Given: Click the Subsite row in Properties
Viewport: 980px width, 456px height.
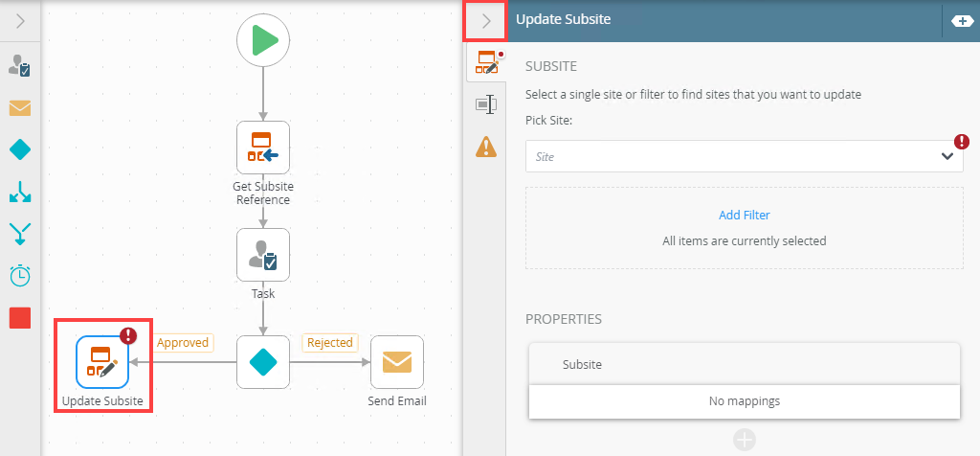Looking at the screenshot, I should [744, 364].
